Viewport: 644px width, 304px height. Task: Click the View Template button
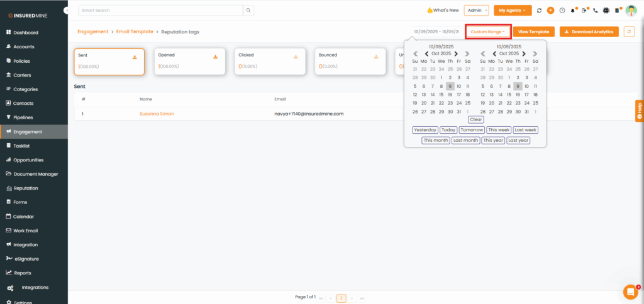pos(534,31)
